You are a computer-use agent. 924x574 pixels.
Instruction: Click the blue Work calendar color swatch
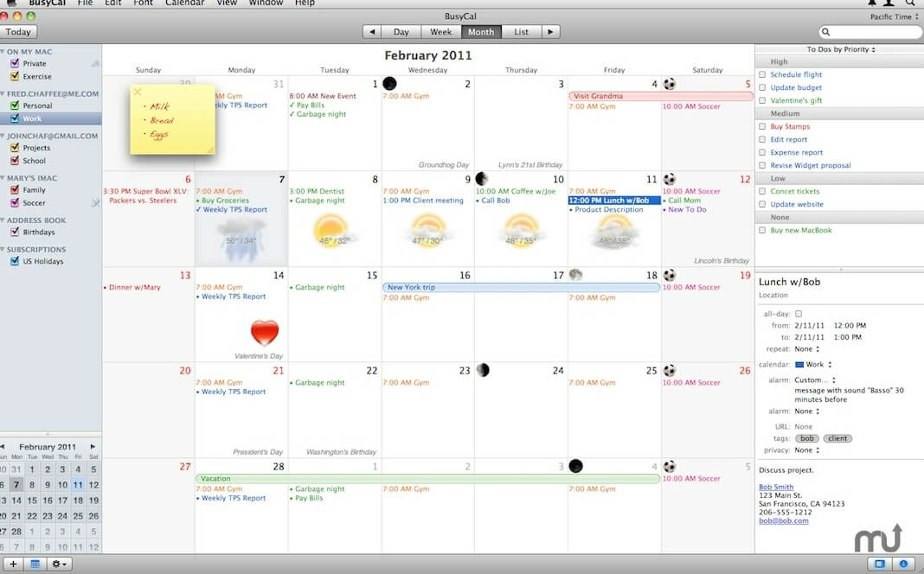coord(799,365)
